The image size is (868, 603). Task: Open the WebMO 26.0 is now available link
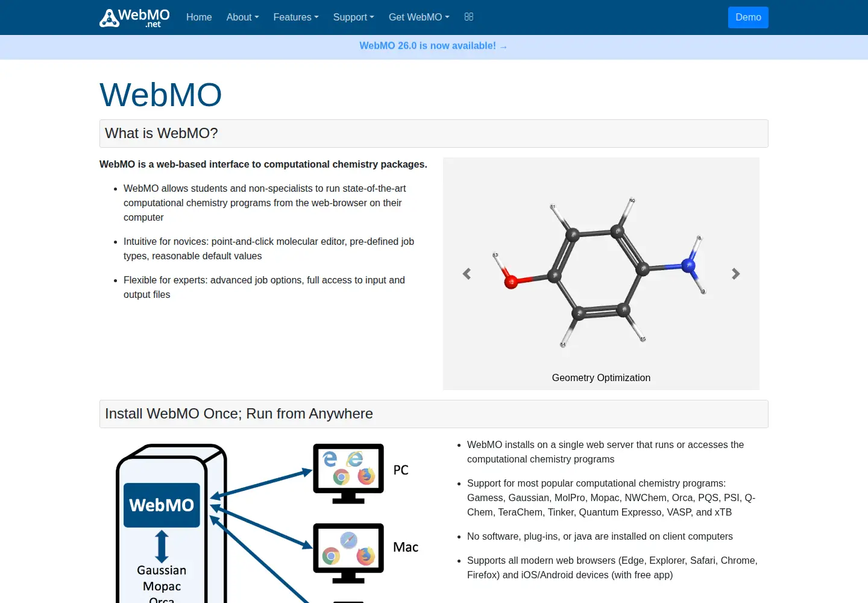click(x=433, y=46)
